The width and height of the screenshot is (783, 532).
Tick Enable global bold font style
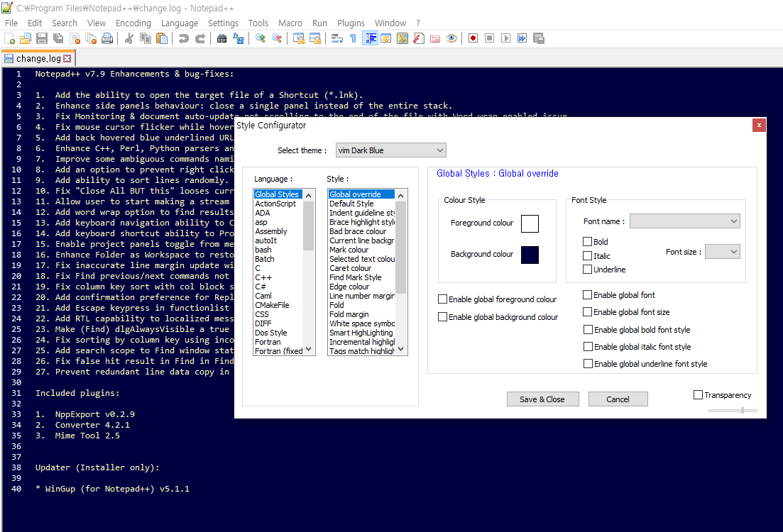[588, 330]
